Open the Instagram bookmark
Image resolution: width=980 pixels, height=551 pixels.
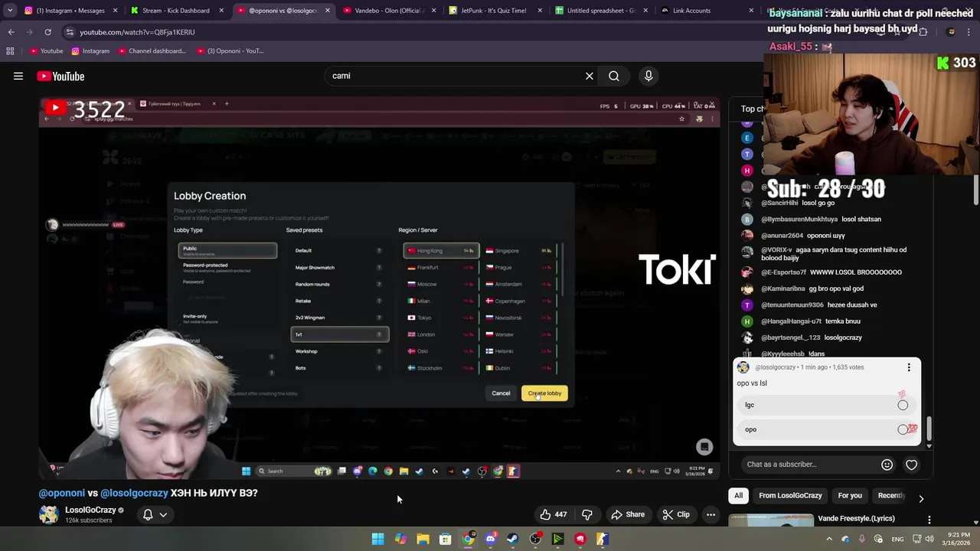90,51
